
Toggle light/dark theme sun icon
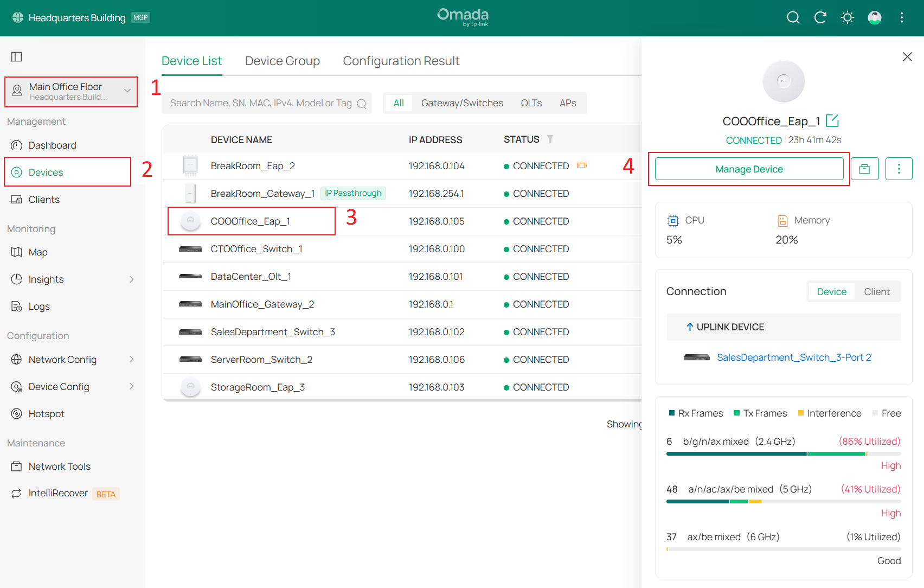(847, 18)
